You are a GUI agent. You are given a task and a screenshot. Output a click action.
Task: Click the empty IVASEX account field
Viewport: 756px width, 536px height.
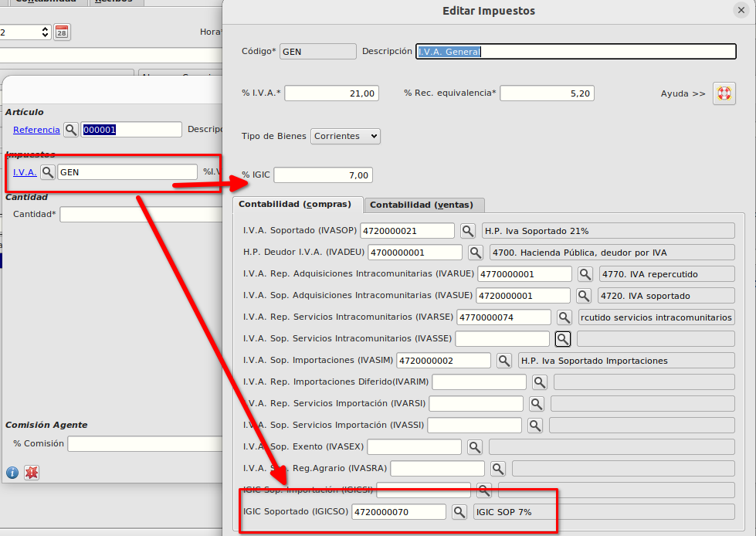coord(415,447)
